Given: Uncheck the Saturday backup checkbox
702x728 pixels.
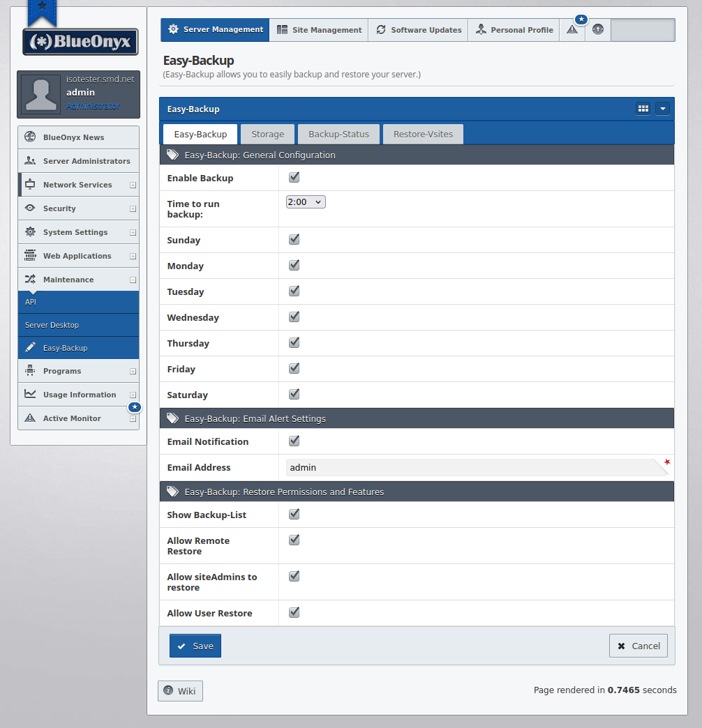Looking at the screenshot, I should coord(294,394).
